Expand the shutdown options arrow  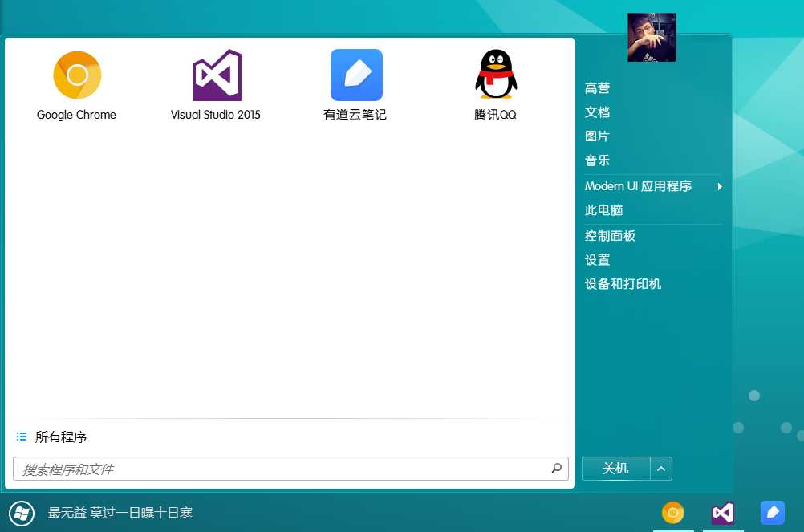coord(661,469)
